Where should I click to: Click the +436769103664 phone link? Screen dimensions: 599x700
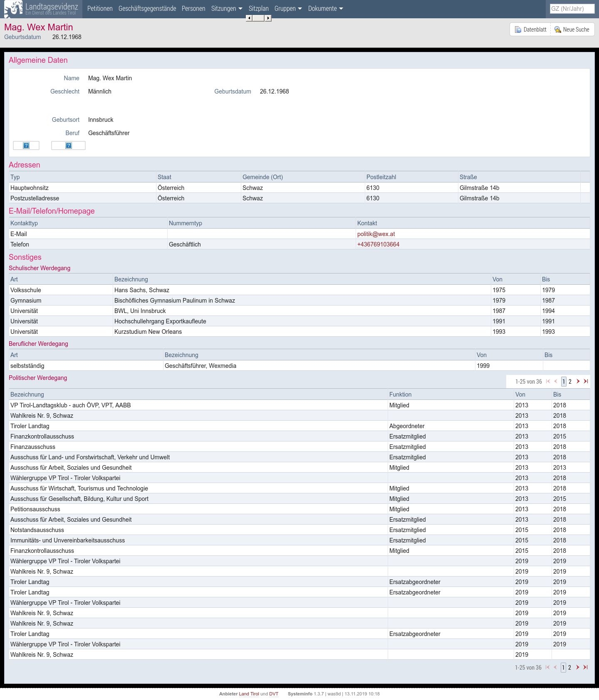pyautogui.click(x=378, y=244)
